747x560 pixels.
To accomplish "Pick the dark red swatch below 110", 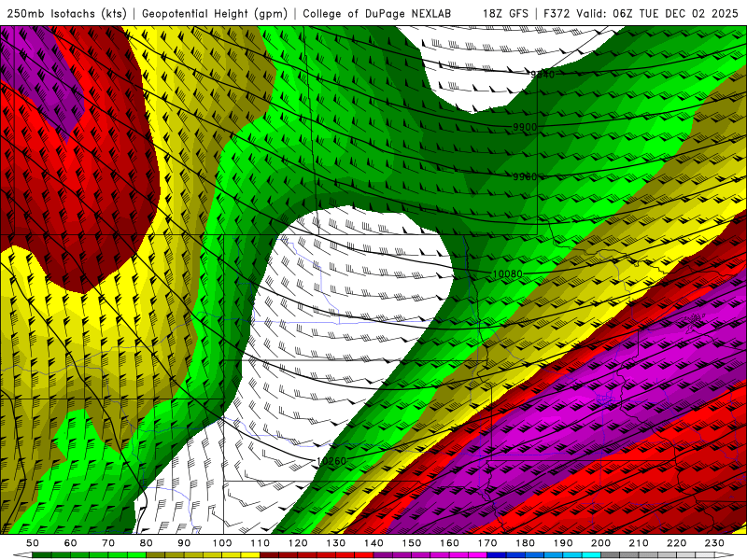I will [x=270, y=555].
